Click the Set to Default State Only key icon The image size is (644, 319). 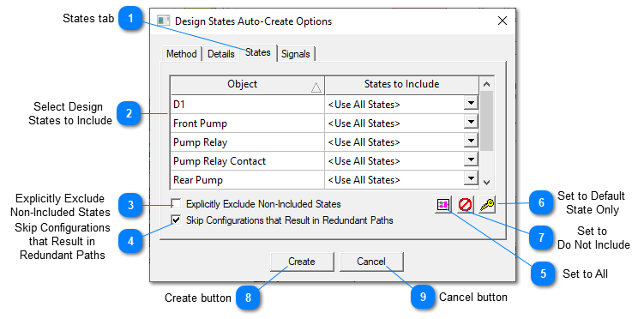487,204
